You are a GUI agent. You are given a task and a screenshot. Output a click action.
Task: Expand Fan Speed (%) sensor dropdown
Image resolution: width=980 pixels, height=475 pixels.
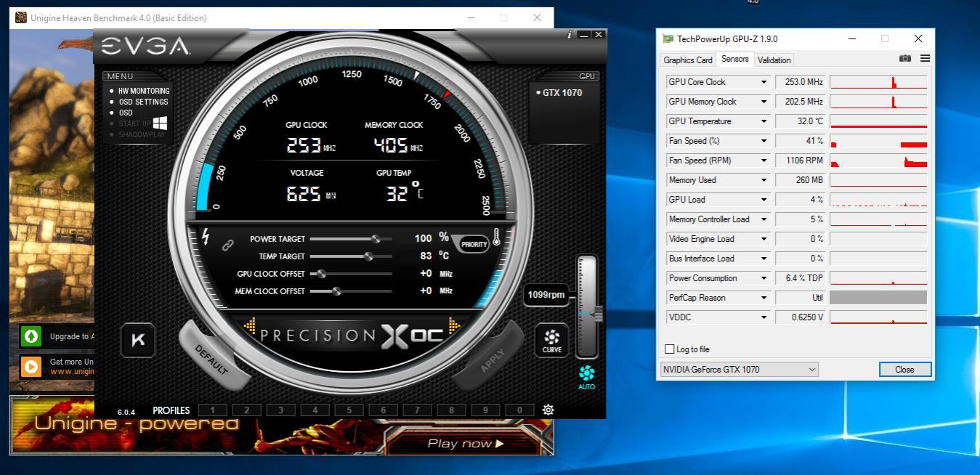click(764, 141)
